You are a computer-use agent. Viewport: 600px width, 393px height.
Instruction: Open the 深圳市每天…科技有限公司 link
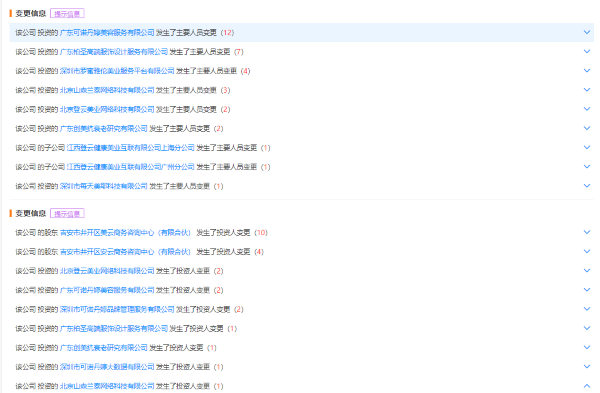104,186
